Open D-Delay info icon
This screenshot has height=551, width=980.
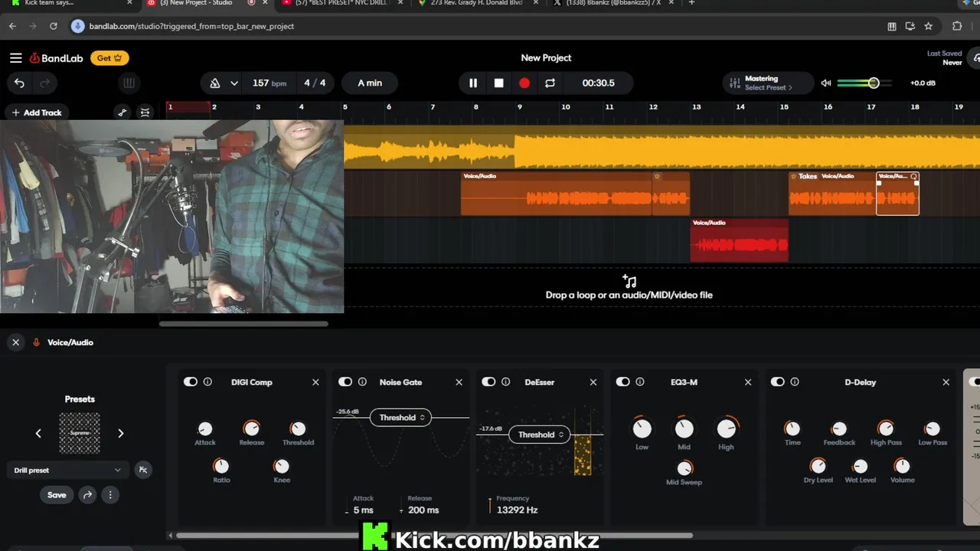pyautogui.click(x=795, y=382)
